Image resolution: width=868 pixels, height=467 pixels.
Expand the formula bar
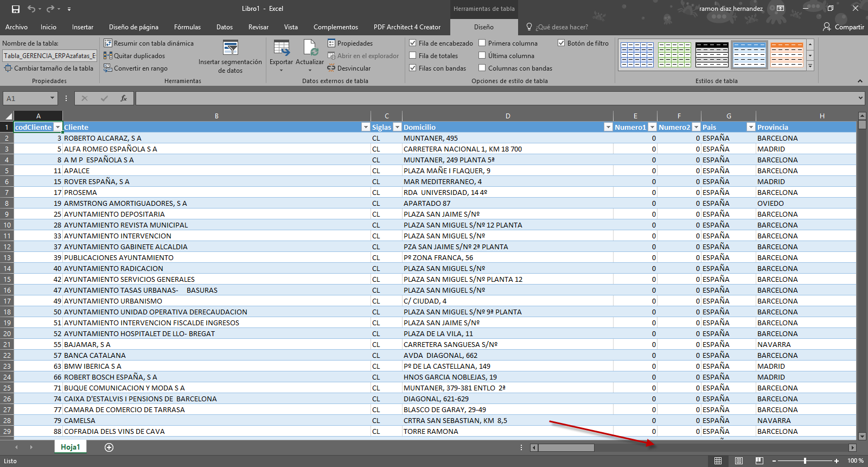[x=860, y=98]
